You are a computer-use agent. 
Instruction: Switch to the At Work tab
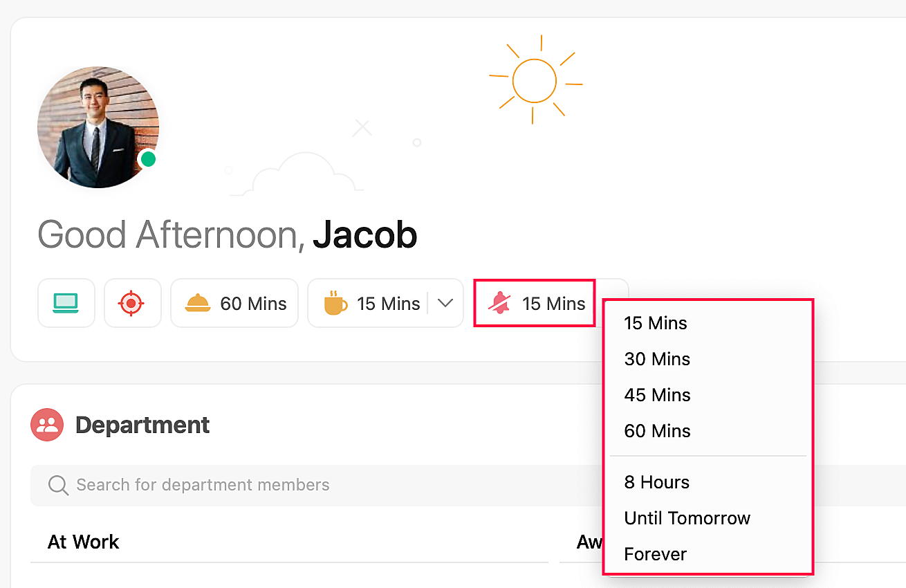pos(83,542)
